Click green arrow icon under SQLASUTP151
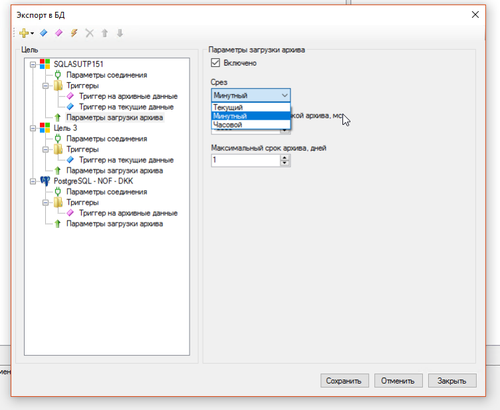This screenshot has width=500, height=410. pos(58,118)
